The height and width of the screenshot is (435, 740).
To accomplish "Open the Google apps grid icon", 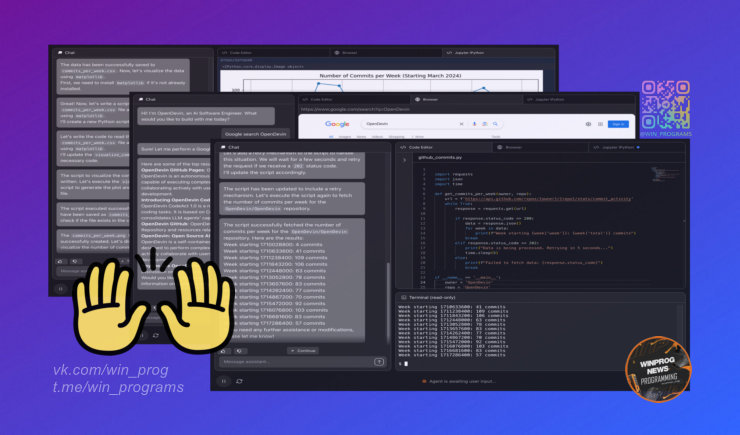I will point(600,124).
